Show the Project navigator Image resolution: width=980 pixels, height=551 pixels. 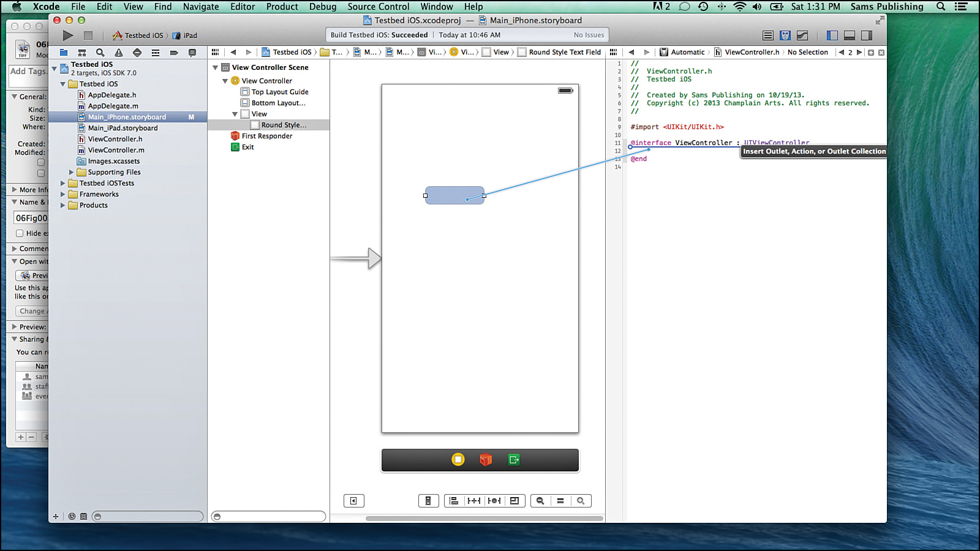coord(64,53)
